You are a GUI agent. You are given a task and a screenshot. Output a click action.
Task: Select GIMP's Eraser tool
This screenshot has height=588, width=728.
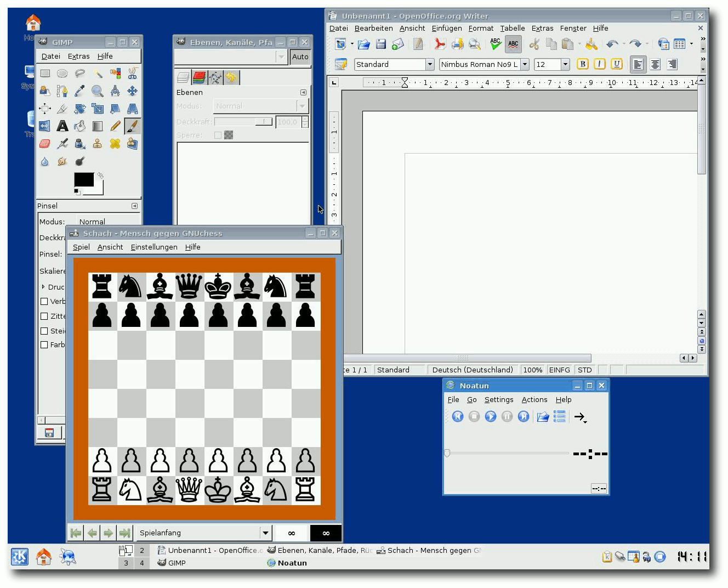(x=45, y=144)
